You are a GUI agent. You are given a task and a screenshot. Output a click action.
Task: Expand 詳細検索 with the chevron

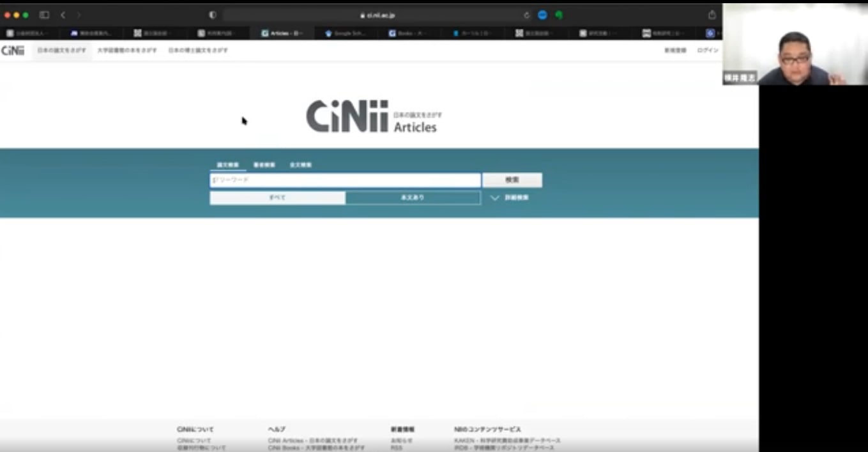pyautogui.click(x=510, y=198)
